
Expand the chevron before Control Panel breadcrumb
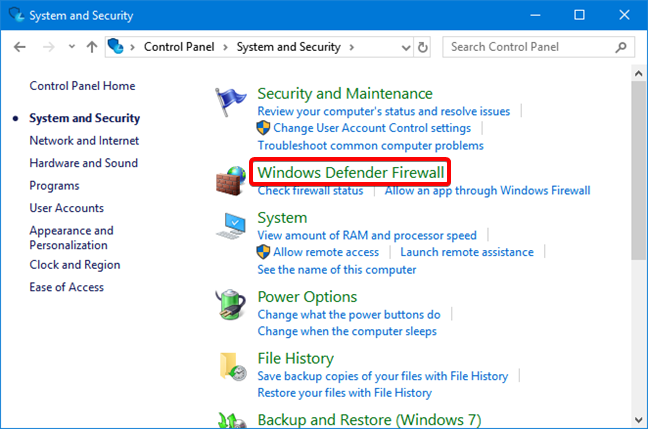pyautogui.click(x=132, y=47)
